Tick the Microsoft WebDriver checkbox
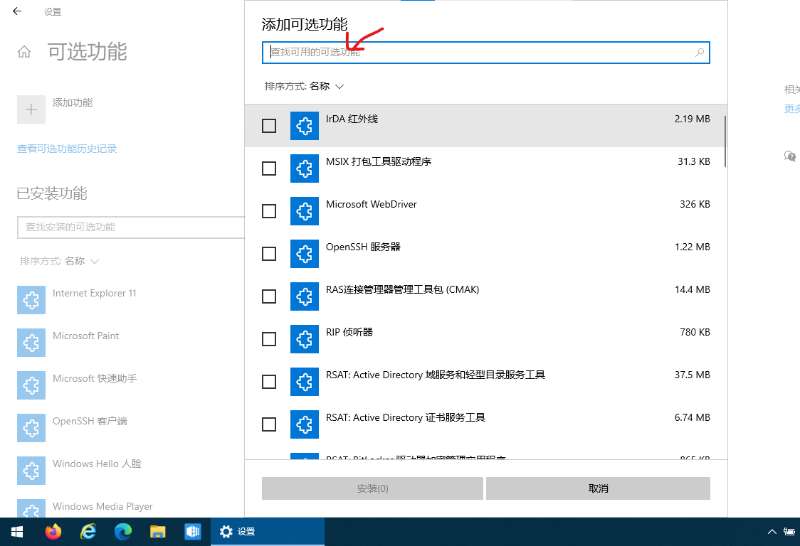 269,211
